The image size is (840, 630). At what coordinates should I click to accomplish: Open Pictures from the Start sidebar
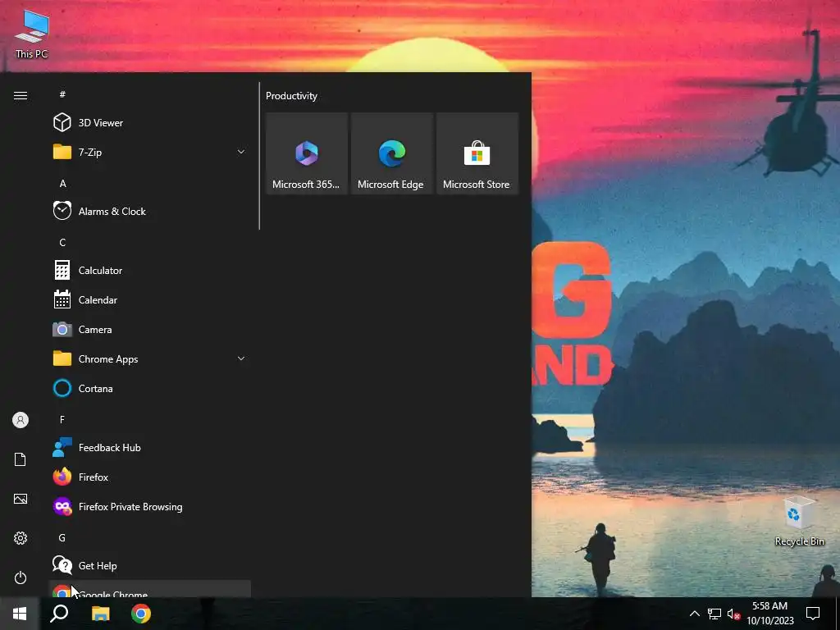(x=21, y=499)
